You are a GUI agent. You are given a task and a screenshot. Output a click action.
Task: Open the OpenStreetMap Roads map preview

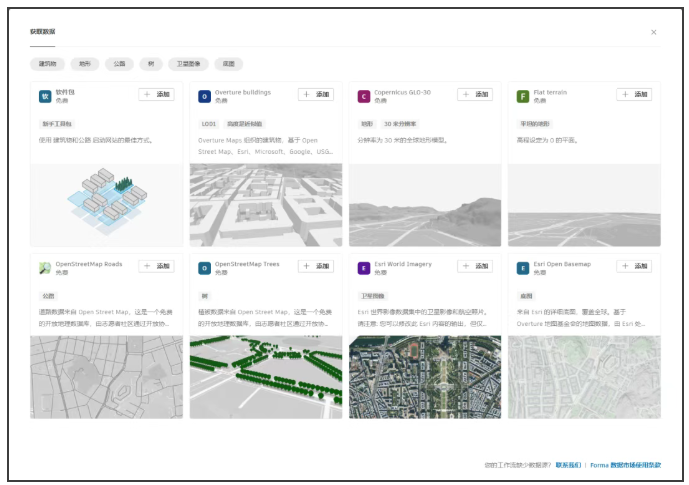coord(107,377)
